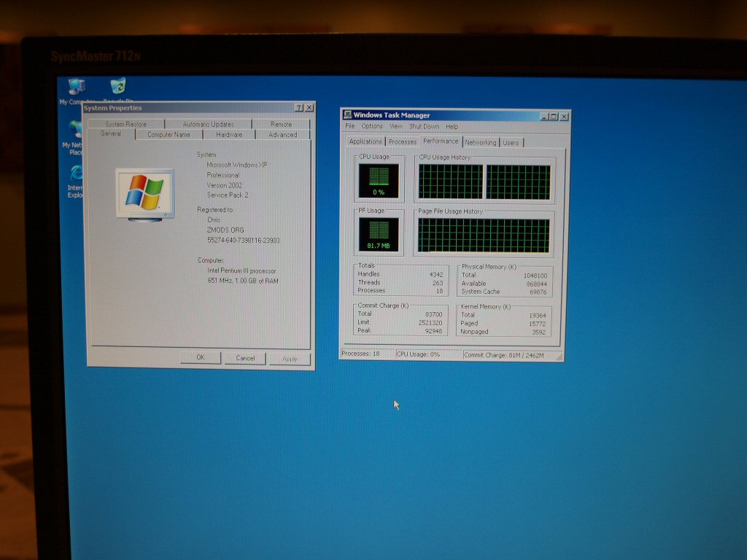Switch to the Hardware tab
Viewport: 747px width, 560px height.
[x=229, y=135]
